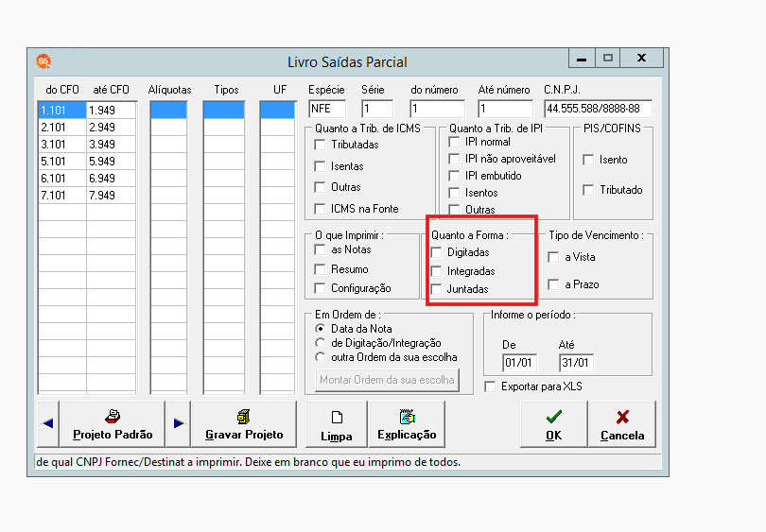The image size is (766, 532).
Task: Click the Espécie field containing NFE
Action: [x=327, y=109]
